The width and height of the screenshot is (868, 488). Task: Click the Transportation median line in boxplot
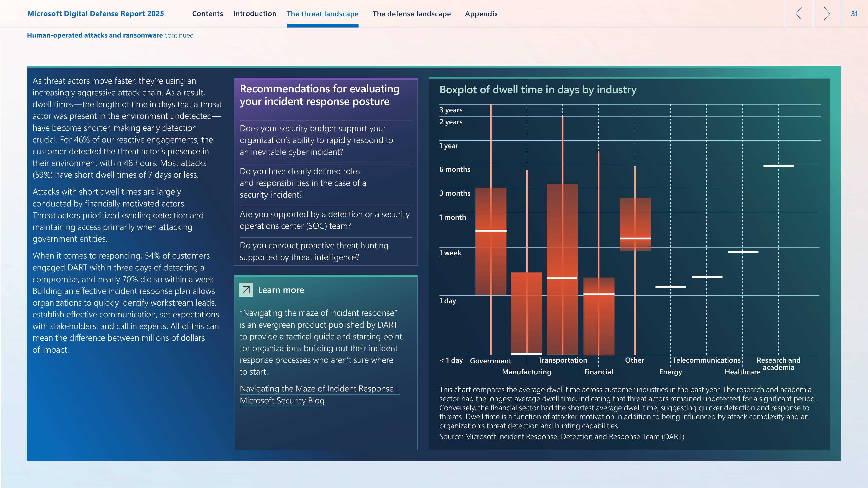[562, 278]
